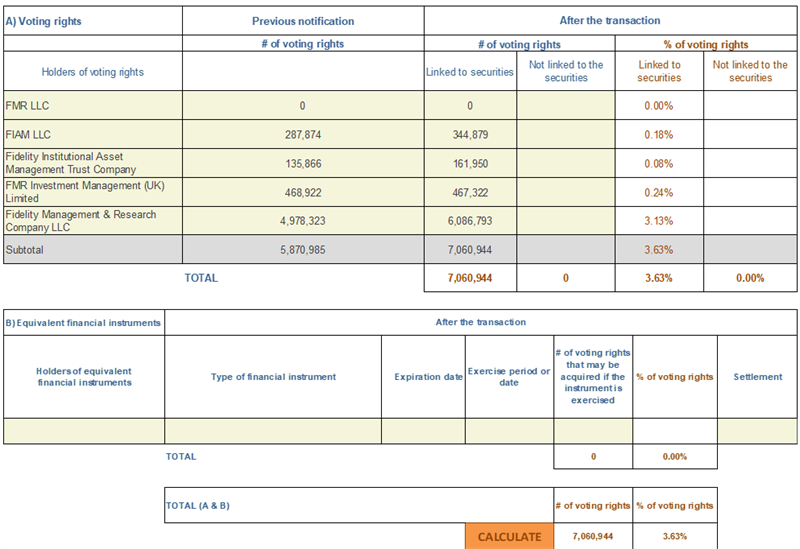This screenshot has width=800, height=549.
Task: Click the 'TOTAL (A & B)' label
Action: (x=198, y=506)
